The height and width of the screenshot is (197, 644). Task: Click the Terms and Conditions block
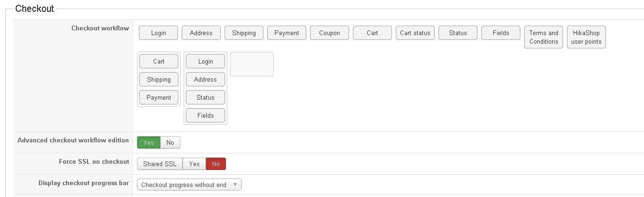544,37
